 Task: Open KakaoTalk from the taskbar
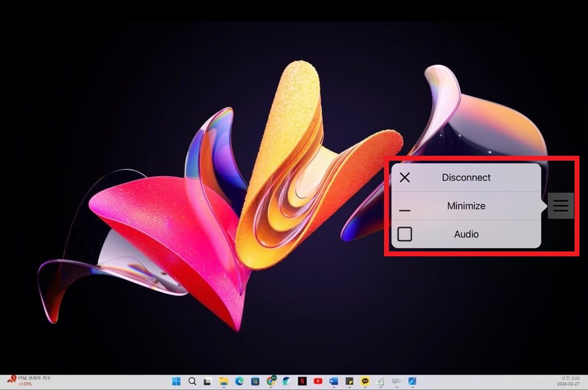coord(365,381)
